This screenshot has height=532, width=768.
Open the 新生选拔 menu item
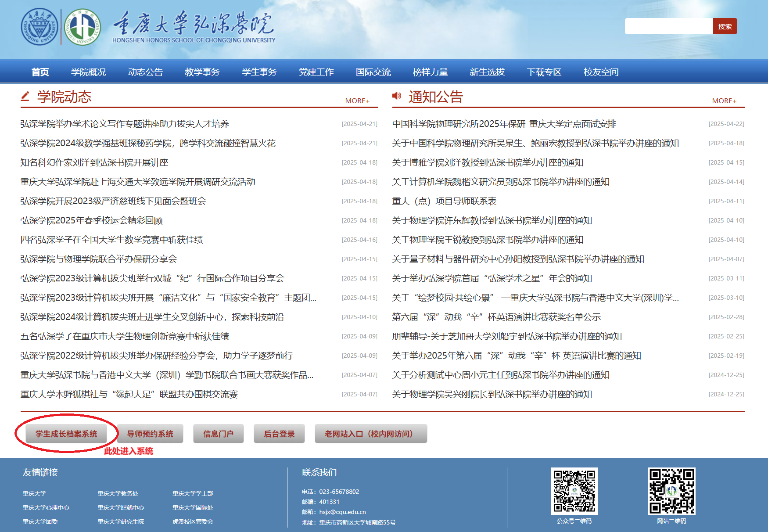click(487, 72)
